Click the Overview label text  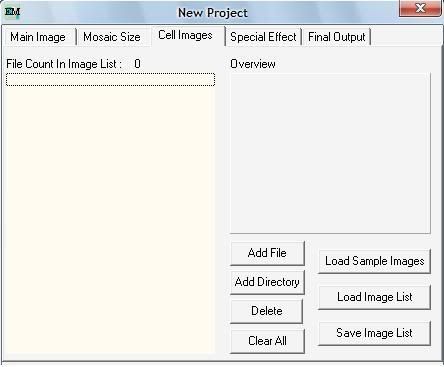coord(253,64)
